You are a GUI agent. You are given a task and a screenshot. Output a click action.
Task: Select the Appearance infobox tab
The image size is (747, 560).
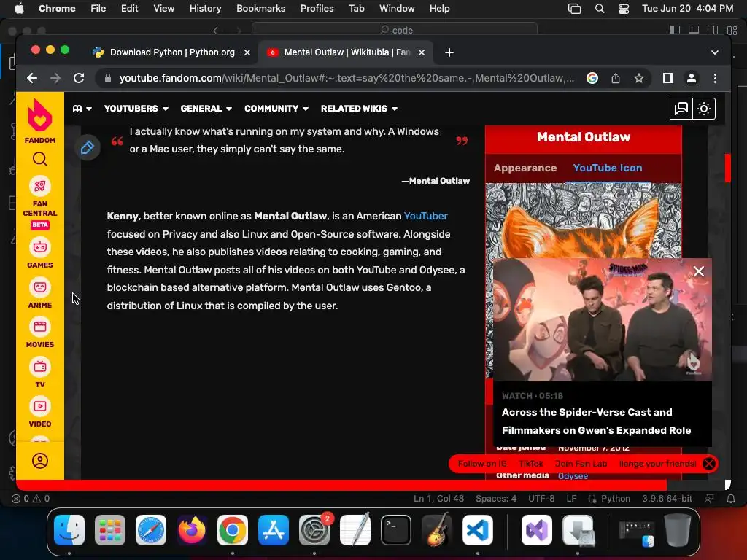tap(525, 168)
